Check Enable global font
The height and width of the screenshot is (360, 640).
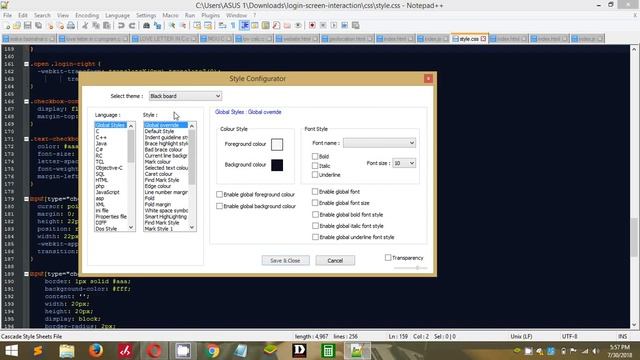315,191
